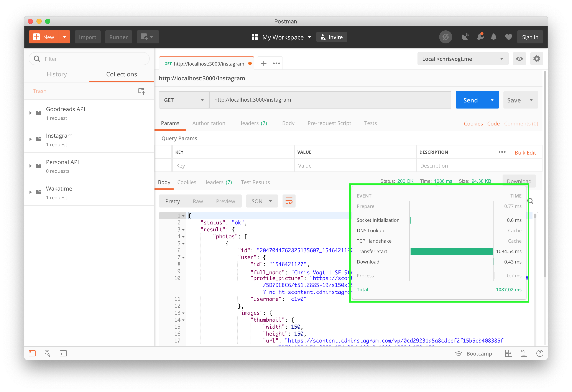Open the Authorization request tab
The height and width of the screenshot is (392, 572).
tap(209, 123)
